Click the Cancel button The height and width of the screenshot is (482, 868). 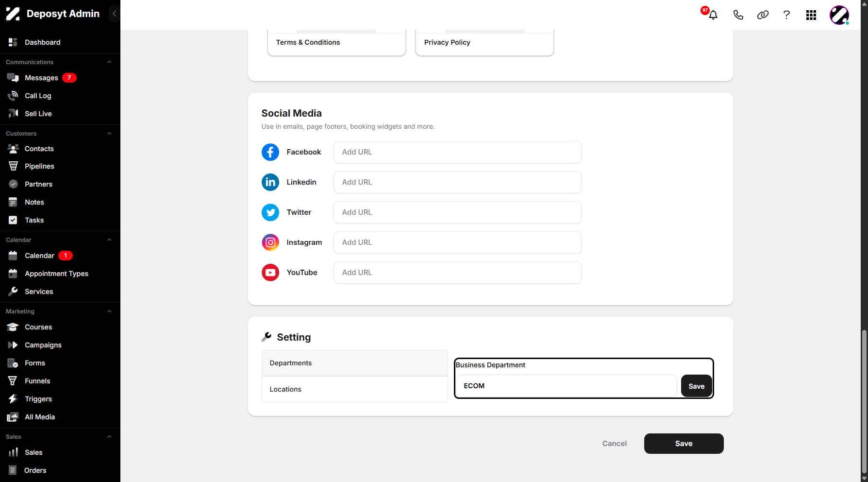(615, 444)
